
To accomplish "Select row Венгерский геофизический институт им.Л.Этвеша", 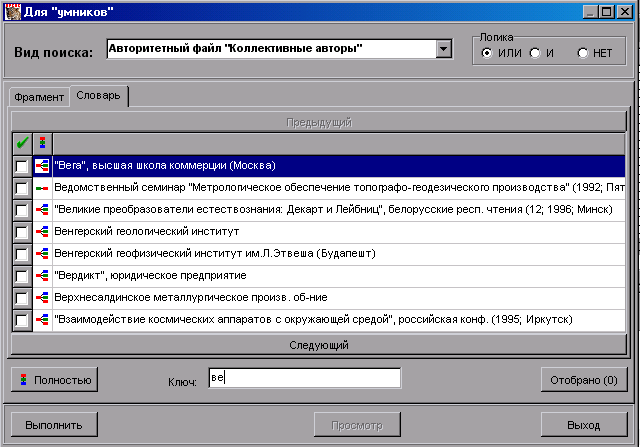I will (339, 254).
